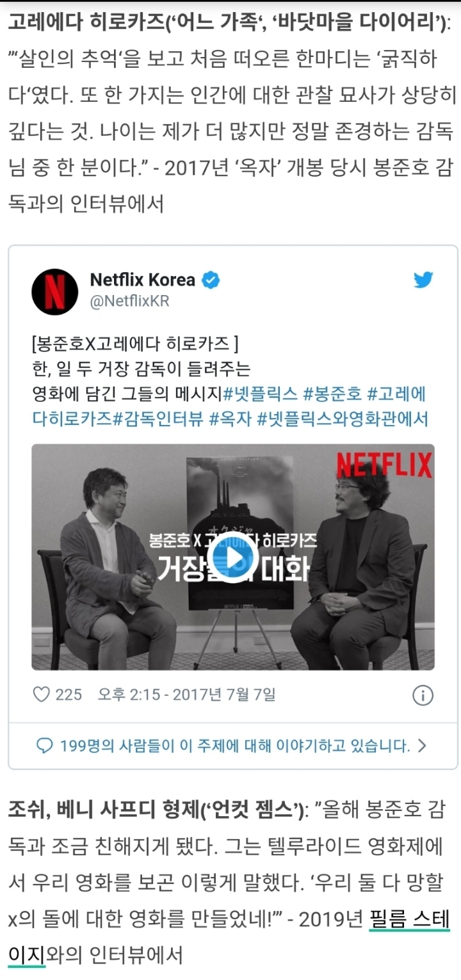The width and height of the screenshot is (461, 980).
Task: Open the @NetflixKR handle
Action: coord(129,301)
